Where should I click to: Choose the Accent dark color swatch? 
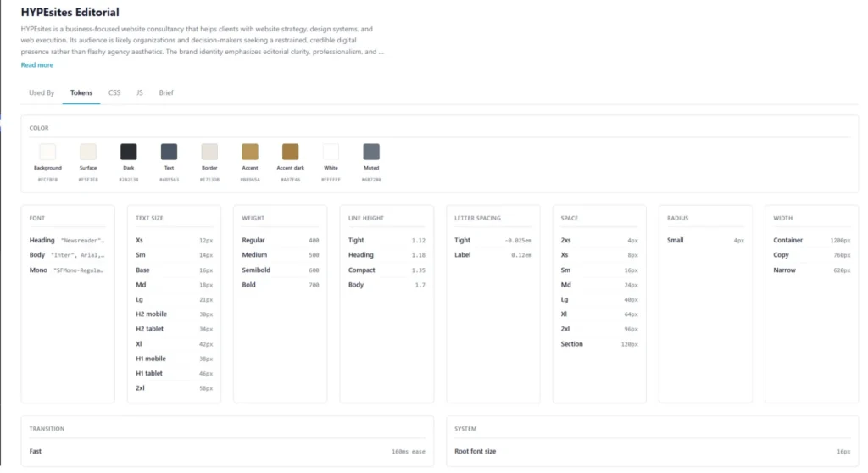290,152
